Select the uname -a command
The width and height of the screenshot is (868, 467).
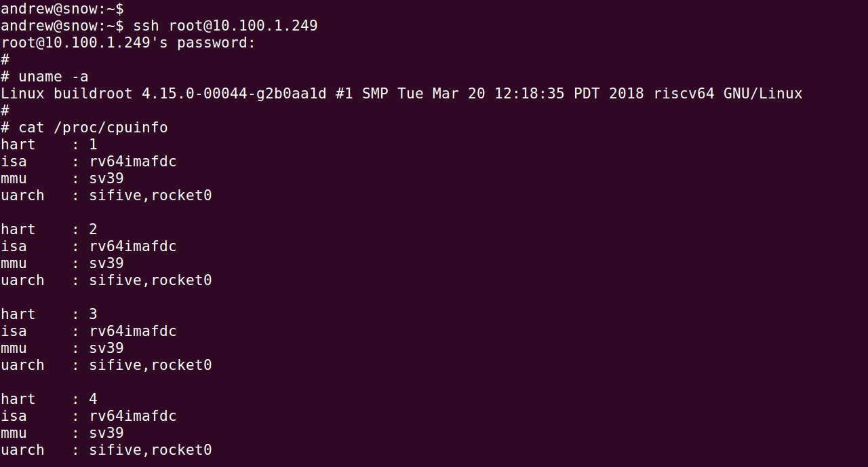[54, 77]
